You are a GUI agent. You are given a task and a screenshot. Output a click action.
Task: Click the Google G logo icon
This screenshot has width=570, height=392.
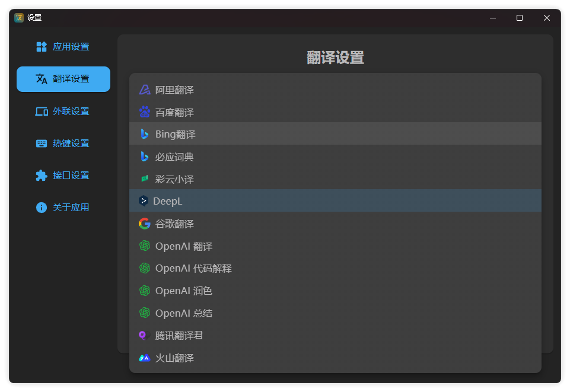tap(145, 224)
